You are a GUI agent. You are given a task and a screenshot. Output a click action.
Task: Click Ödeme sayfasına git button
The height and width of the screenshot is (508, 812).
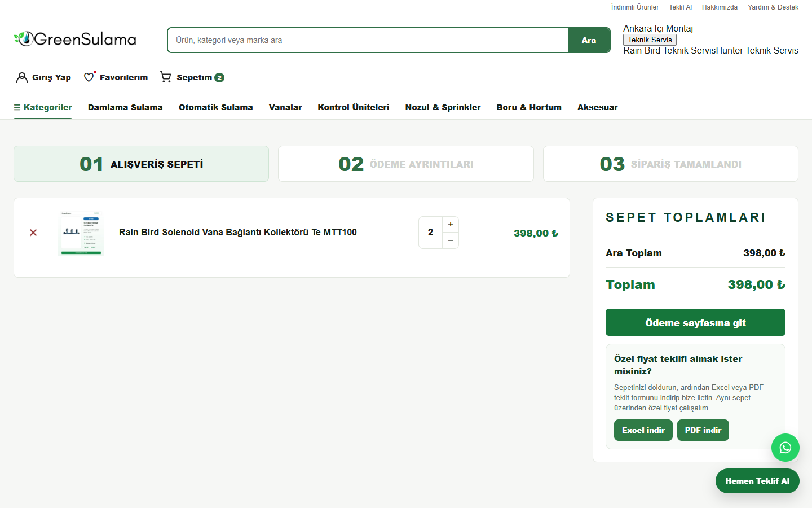pos(695,322)
